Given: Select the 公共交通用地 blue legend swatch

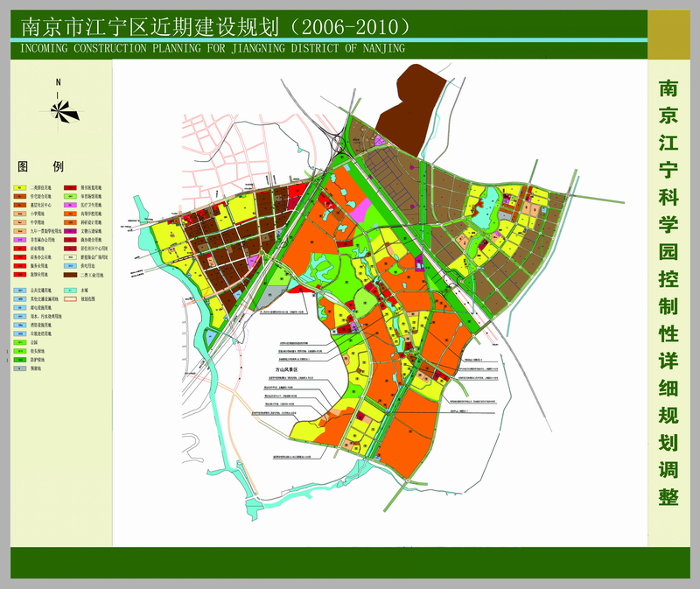Looking at the screenshot, I should [19, 290].
